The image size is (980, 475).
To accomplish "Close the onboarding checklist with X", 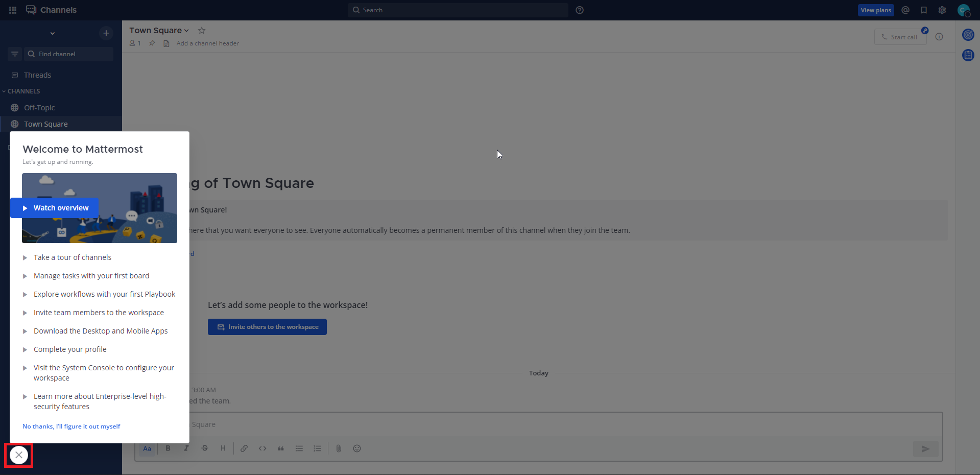I will pos(19,455).
